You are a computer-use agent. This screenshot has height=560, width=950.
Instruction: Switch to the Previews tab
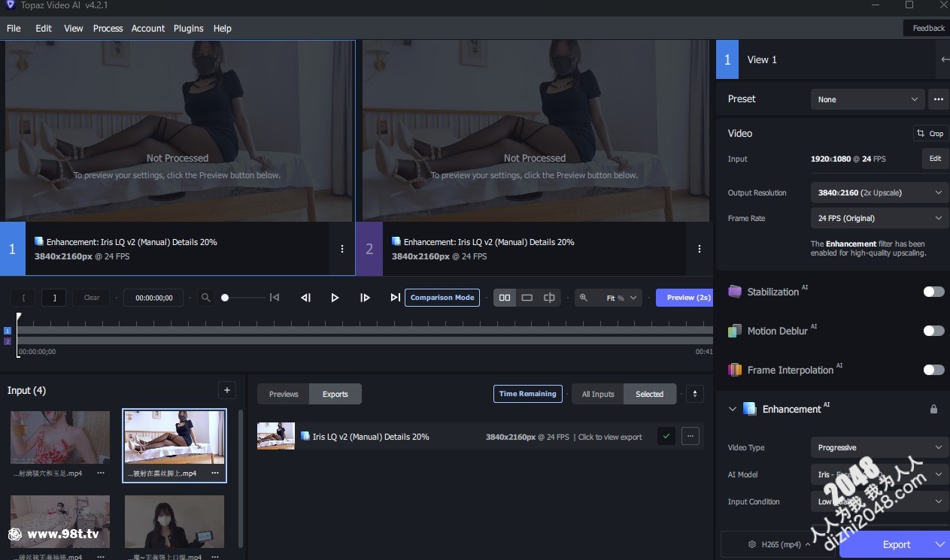284,394
